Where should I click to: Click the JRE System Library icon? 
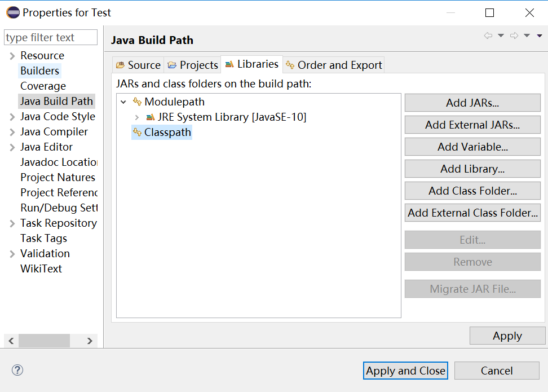150,117
